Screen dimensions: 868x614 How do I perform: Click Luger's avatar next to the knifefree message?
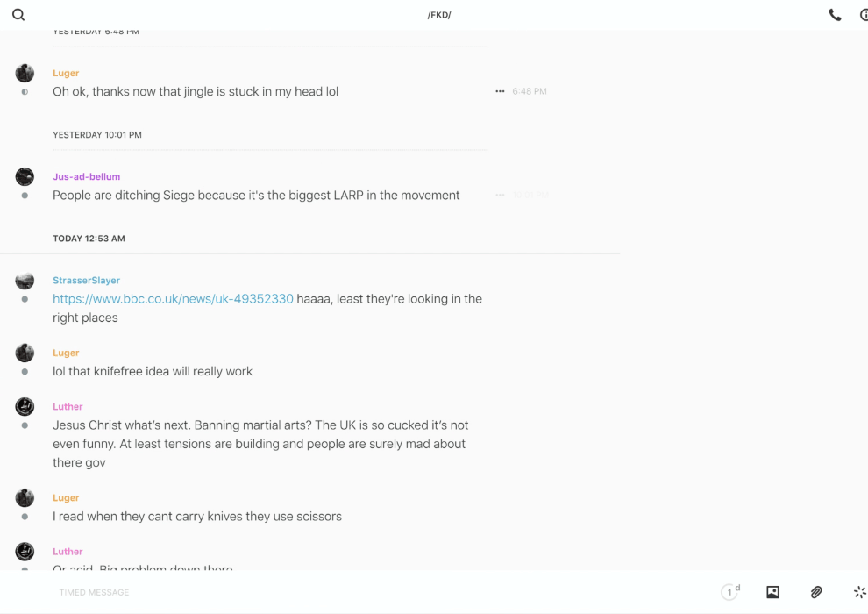click(x=25, y=353)
